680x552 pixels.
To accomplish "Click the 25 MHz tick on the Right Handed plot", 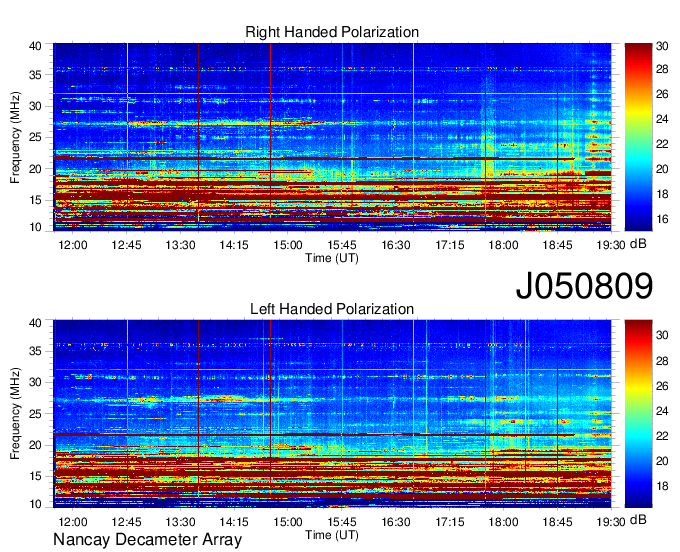I will coord(35,137).
